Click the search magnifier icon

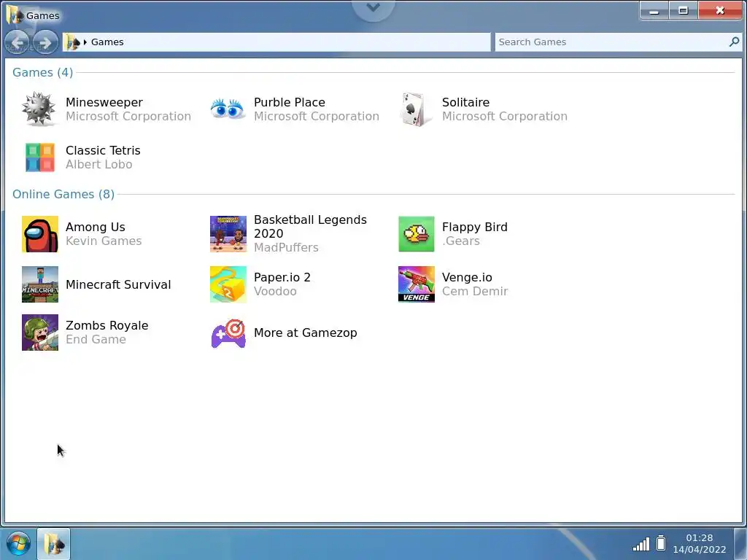pos(734,42)
